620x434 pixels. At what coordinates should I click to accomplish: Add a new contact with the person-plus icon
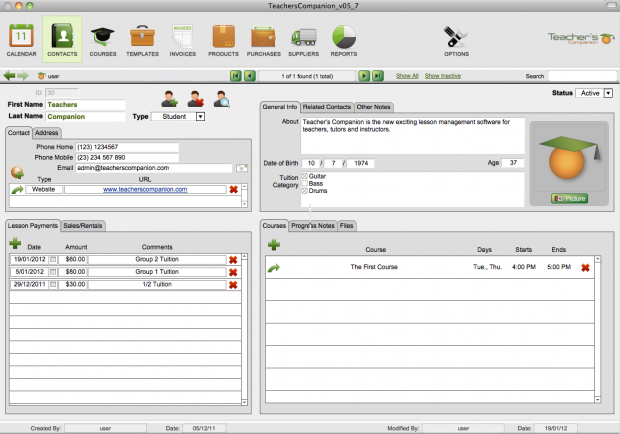(x=170, y=99)
